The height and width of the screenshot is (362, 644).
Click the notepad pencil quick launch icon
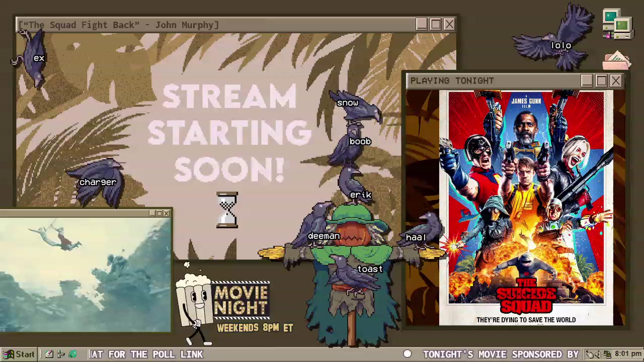49,354
